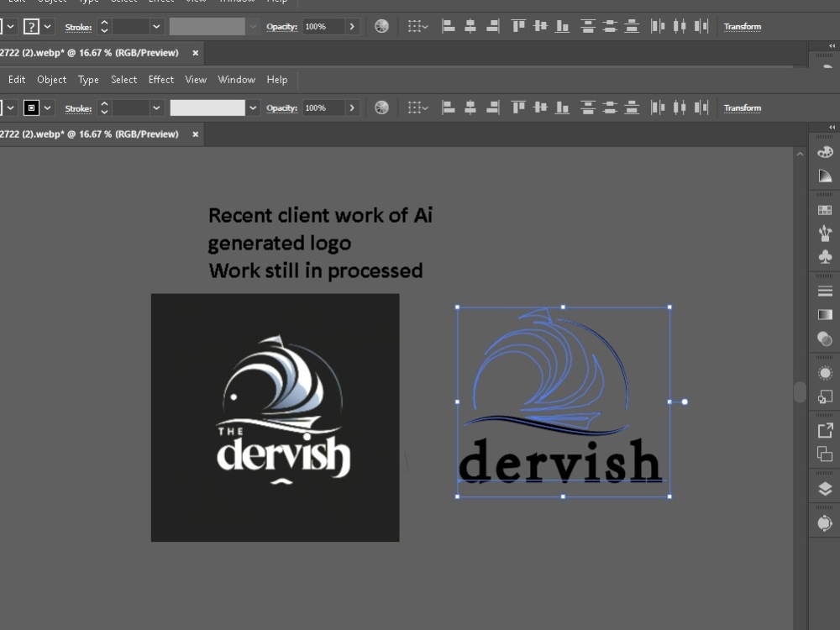The height and width of the screenshot is (630, 840).
Task: Open the Effect menu
Action: click(160, 79)
